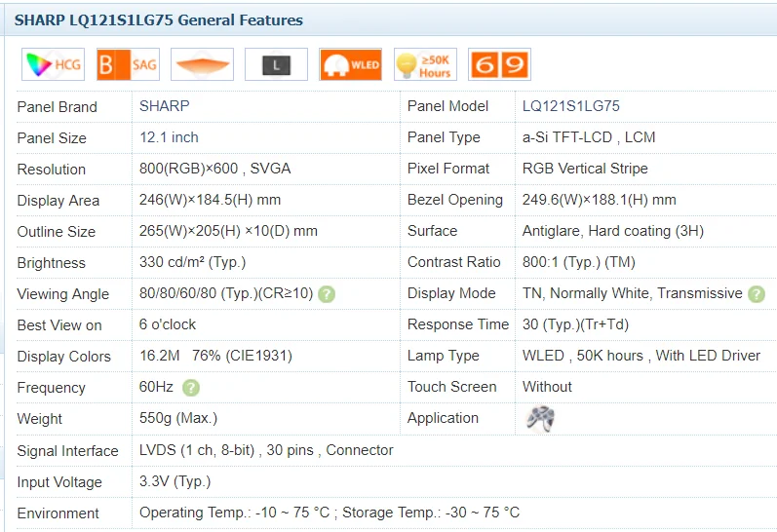Select the Response Time label
Image resolution: width=777 pixels, height=532 pixels.
458,324
